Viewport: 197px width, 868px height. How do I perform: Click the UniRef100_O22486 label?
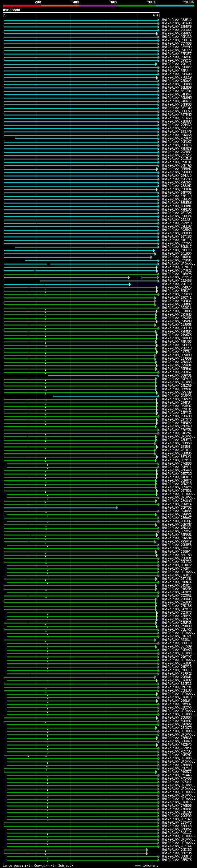tap(177, 281)
